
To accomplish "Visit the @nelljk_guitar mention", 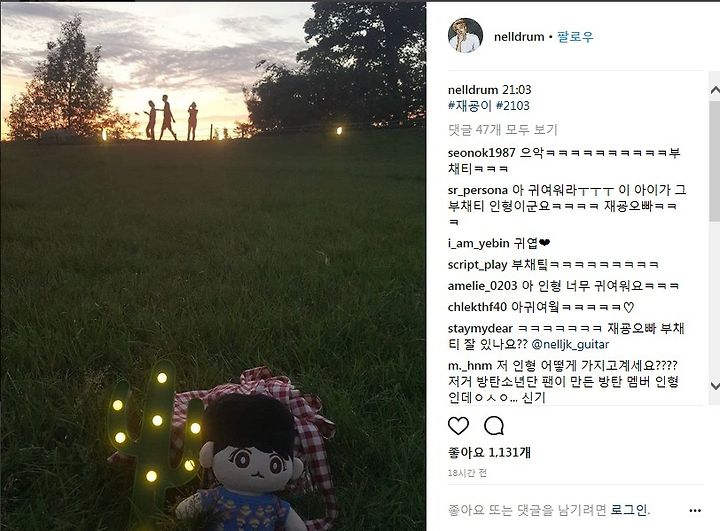I will [570, 344].
